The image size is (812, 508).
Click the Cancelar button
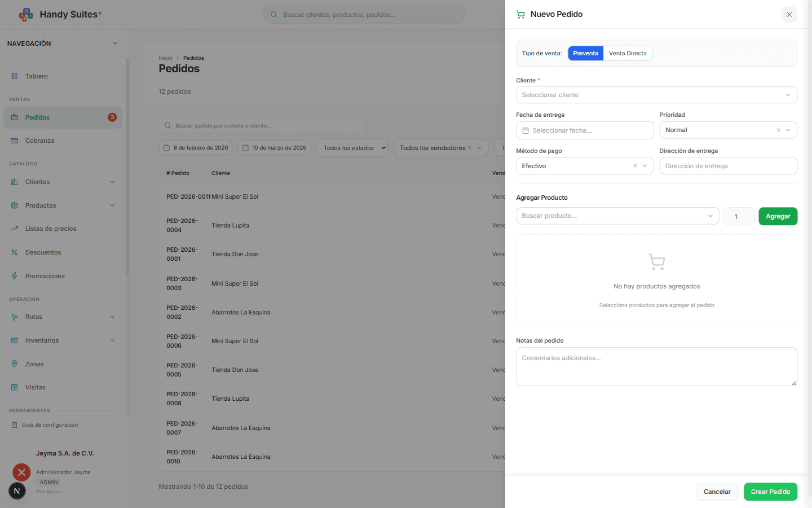pos(717,492)
